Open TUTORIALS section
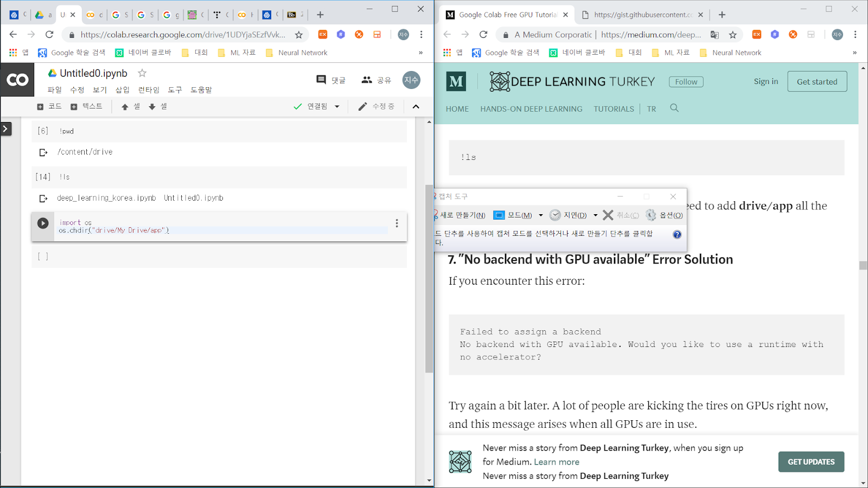Viewport: 868px width, 488px height. [x=614, y=109]
